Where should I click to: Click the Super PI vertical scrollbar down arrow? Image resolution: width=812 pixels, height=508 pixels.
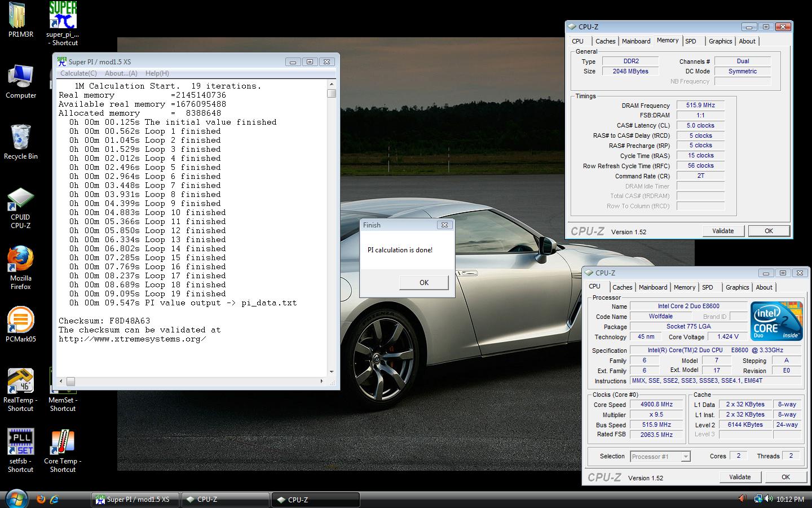pos(332,372)
